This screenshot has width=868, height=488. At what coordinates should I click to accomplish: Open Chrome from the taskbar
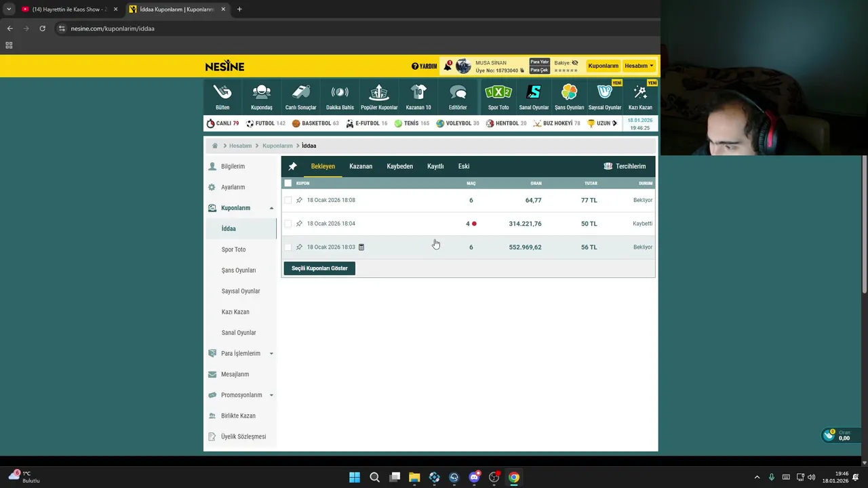pos(514,477)
